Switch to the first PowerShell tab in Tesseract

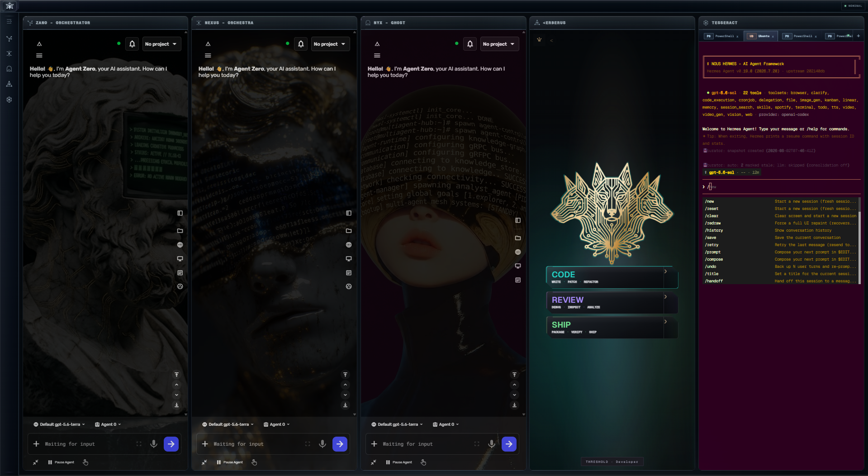click(721, 36)
